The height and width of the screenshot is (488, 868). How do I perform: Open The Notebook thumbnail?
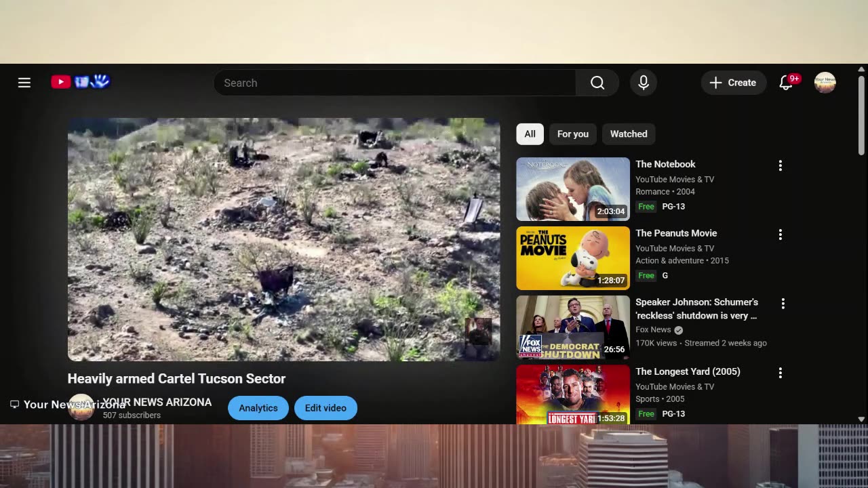(x=573, y=189)
